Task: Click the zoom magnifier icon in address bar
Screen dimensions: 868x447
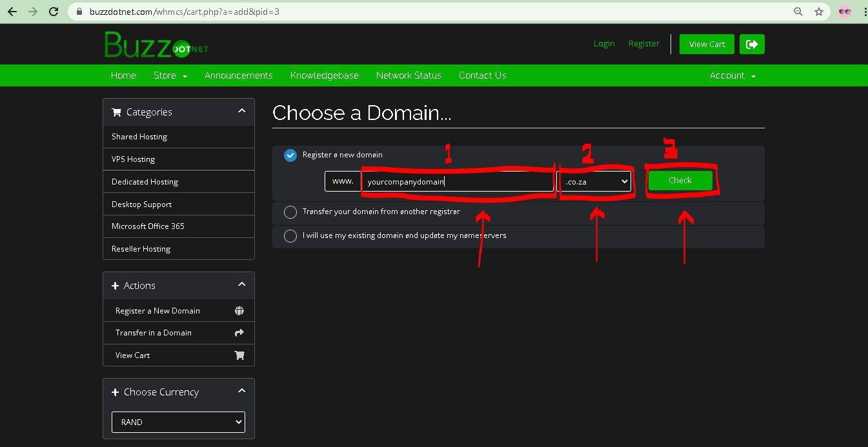Action: [x=798, y=12]
